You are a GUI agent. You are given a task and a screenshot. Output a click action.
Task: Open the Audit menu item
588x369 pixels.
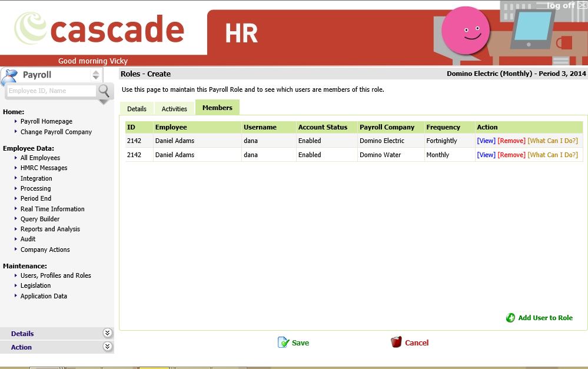[28, 239]
